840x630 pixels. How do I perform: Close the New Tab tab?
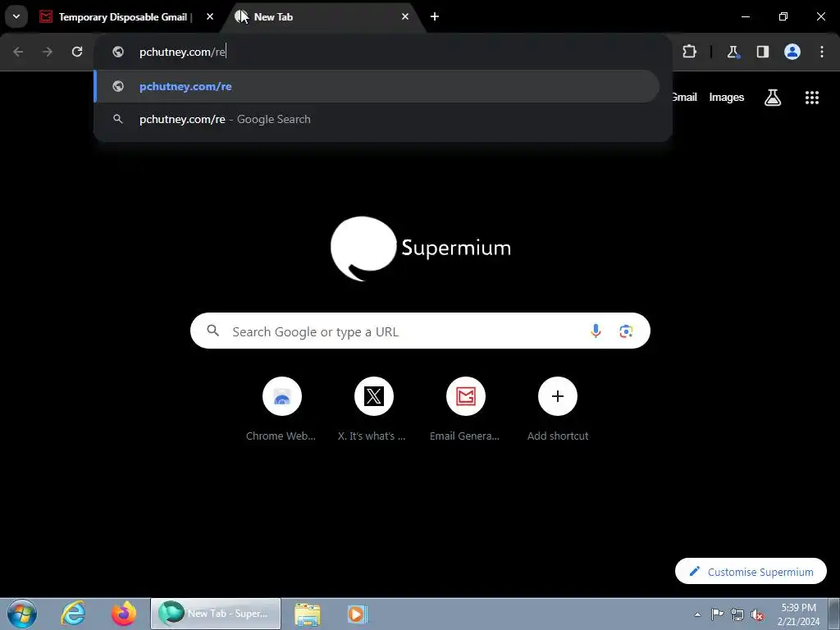click(x=405, y=16)
